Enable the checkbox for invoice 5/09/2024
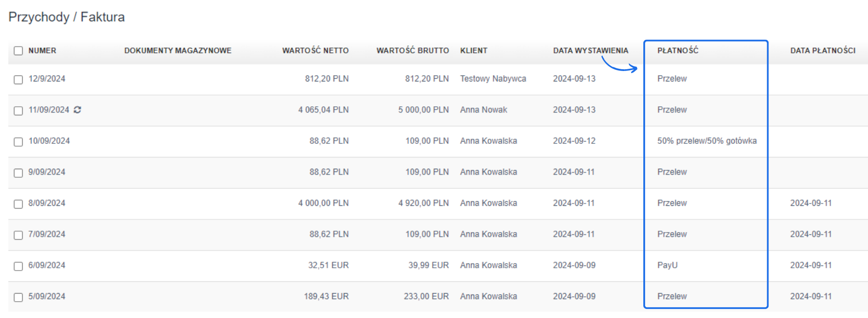This screenshot has height=318, width=868. 18,297
